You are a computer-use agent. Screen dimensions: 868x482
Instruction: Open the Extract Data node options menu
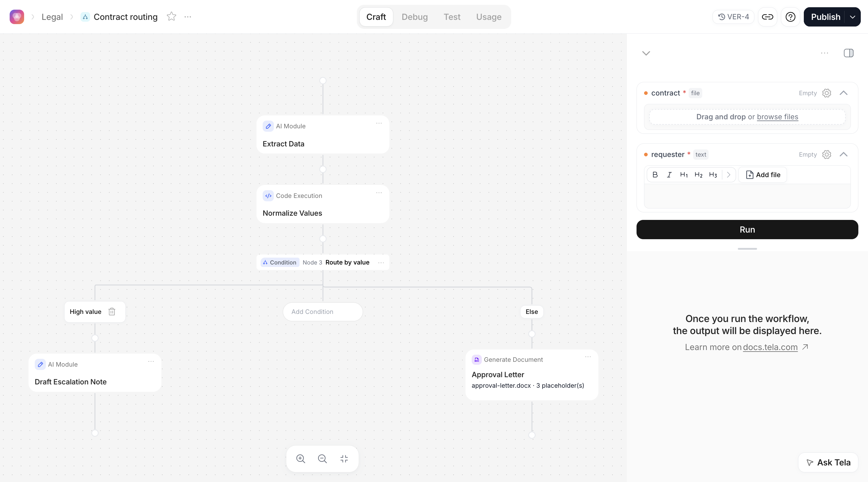pyautogui.click(x=379, y=123)
